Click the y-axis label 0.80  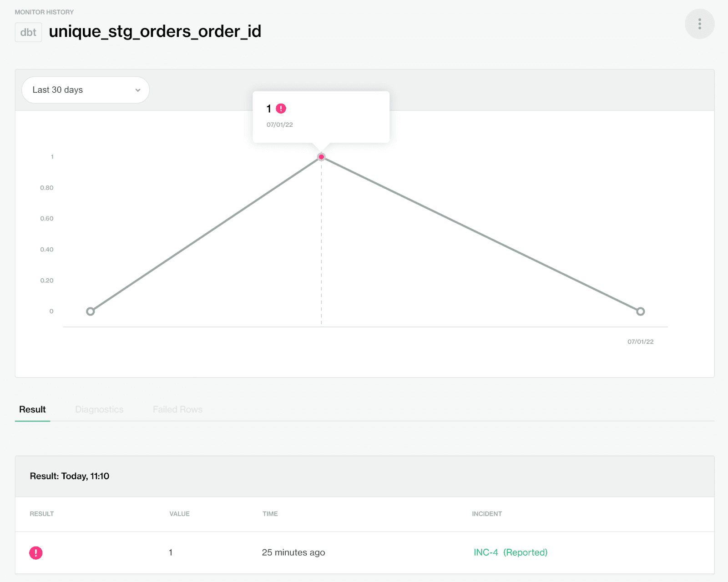click(x=47, y=188)
